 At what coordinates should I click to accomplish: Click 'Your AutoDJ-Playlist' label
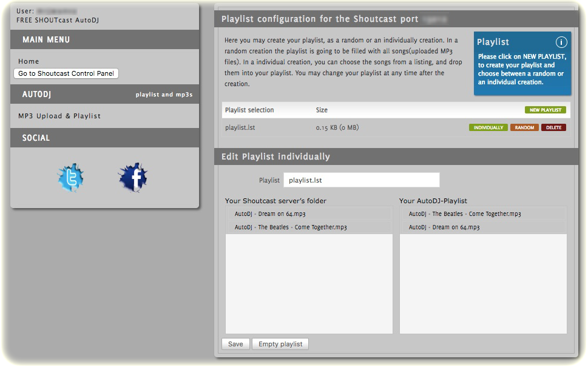[433, 201]
